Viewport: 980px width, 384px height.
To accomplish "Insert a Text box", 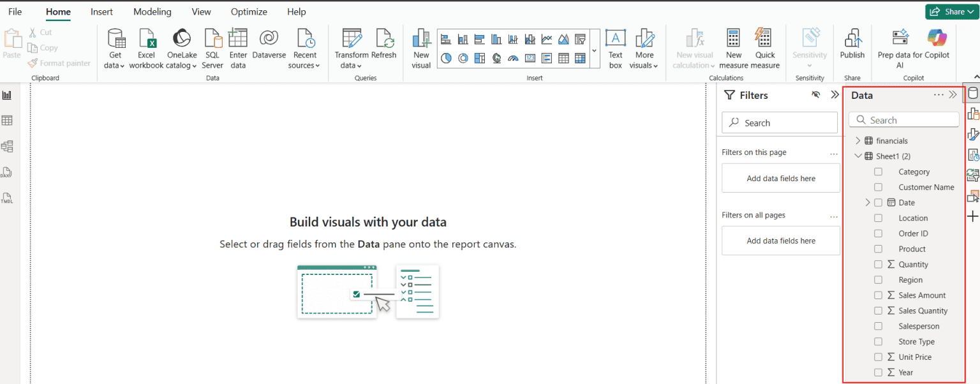I will pyautogui.click(x=615, y=48).
